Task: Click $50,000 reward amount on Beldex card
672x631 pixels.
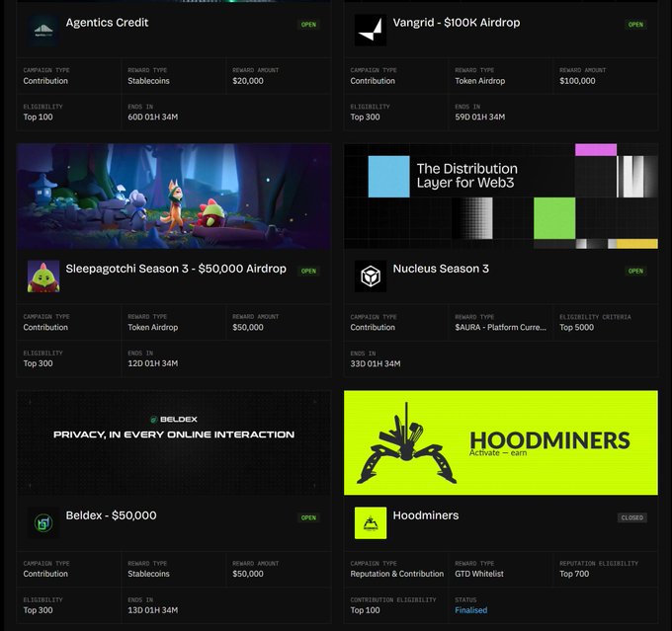Action: (248, 574)
